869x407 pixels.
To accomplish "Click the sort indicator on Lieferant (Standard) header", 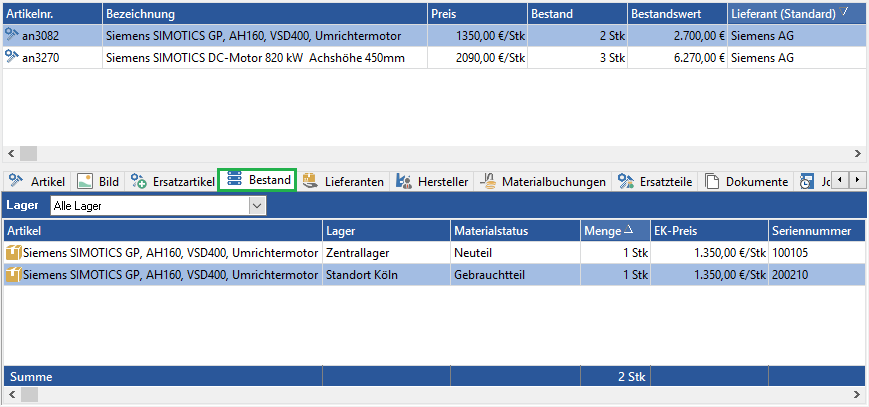I will point(844,12).
